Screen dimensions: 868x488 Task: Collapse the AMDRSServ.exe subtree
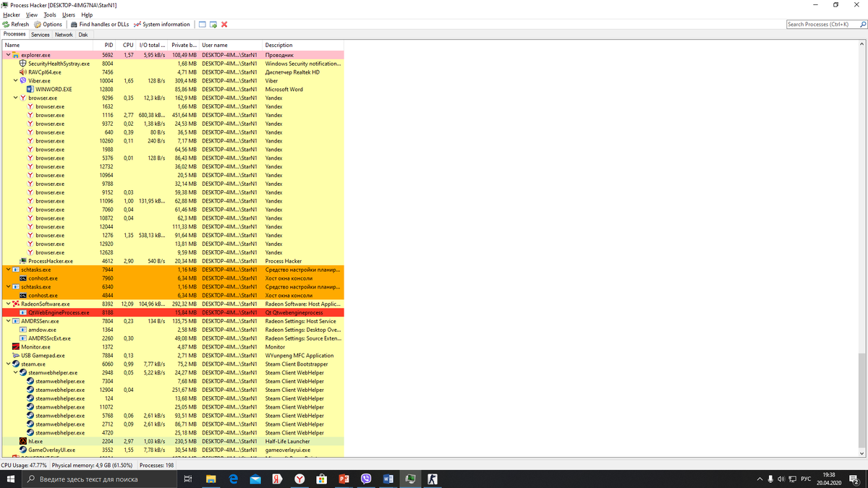(9, 321)
